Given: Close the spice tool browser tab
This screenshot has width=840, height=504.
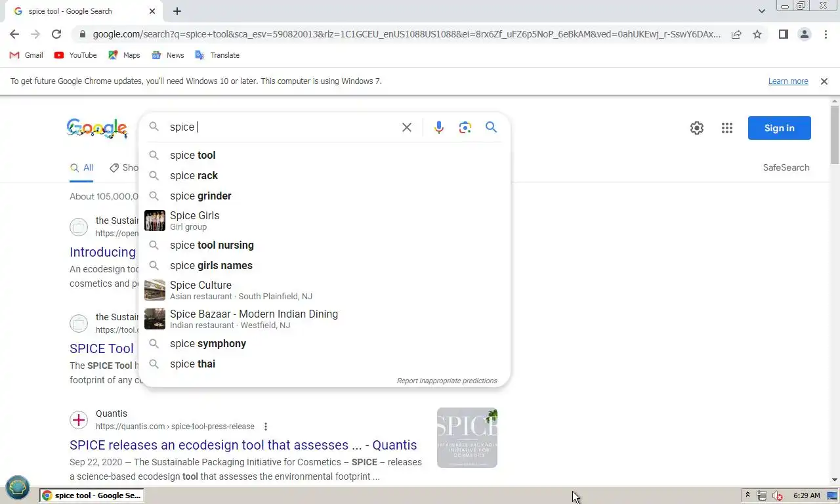Looking at the screenshot, I should click(x=152, y=11).
